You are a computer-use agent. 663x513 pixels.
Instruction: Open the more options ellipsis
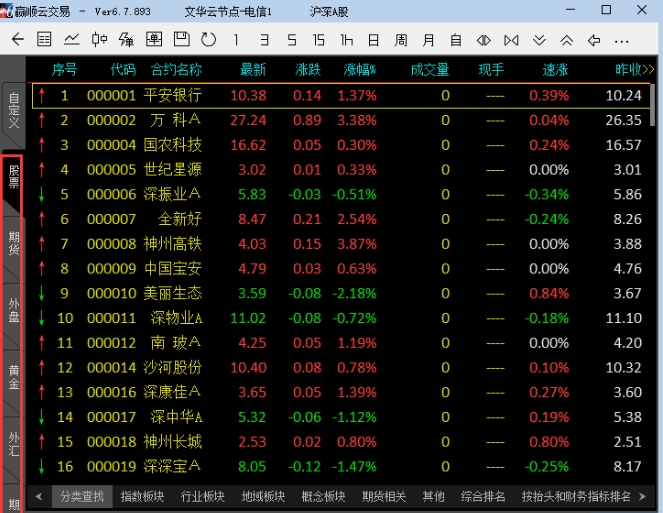[x=622, y=41]
